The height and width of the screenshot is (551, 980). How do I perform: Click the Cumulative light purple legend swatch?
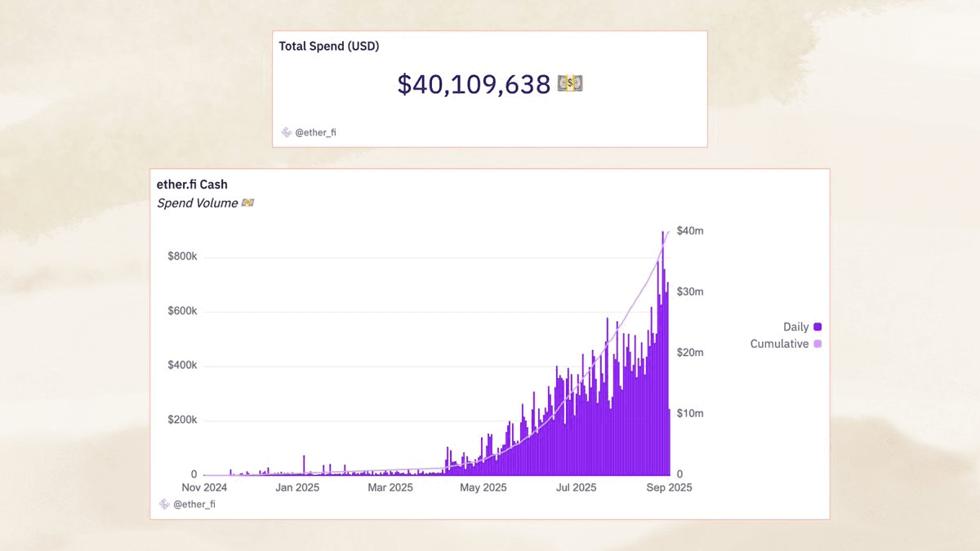tap(817, 344)
